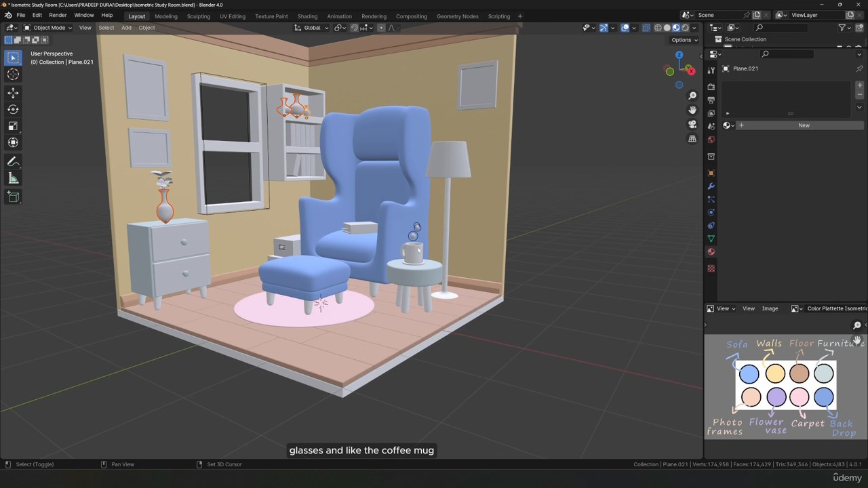868x488 pixels.
Task: Open the Material properties tab
Action: click(x=711, y=251)
